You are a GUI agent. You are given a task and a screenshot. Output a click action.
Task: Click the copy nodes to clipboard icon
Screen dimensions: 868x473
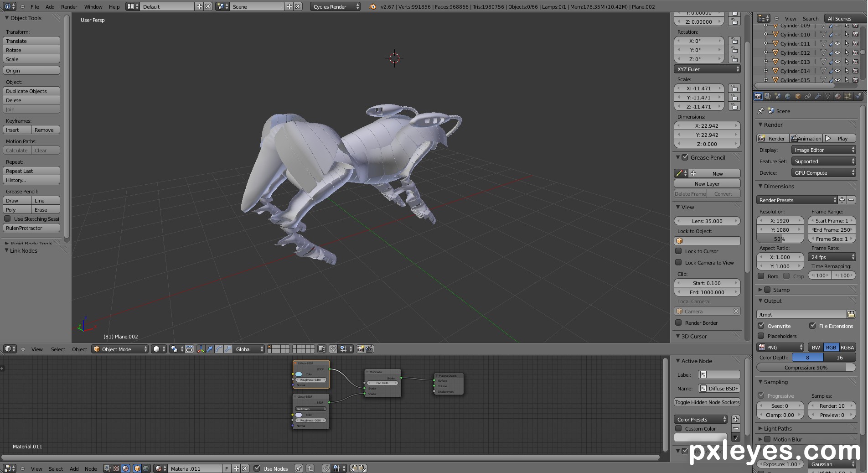pyautogui.click(x=354, y=468)
